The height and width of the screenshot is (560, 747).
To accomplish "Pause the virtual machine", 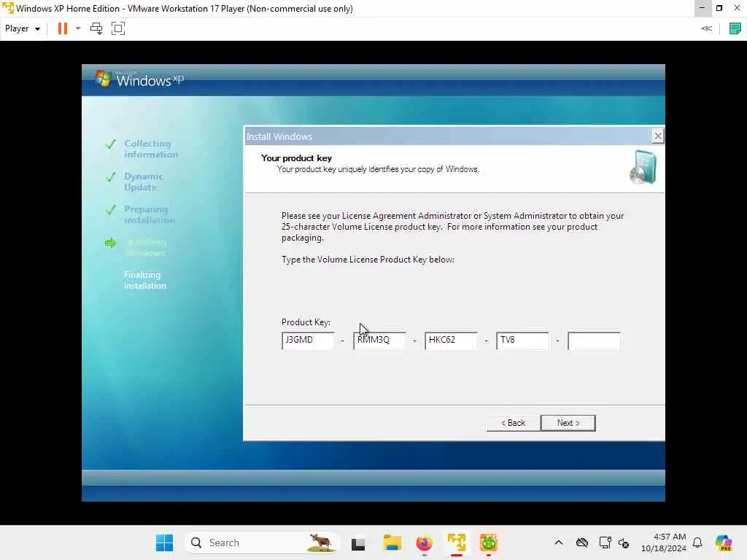I will pyautogui.click(x=63, y=28).
